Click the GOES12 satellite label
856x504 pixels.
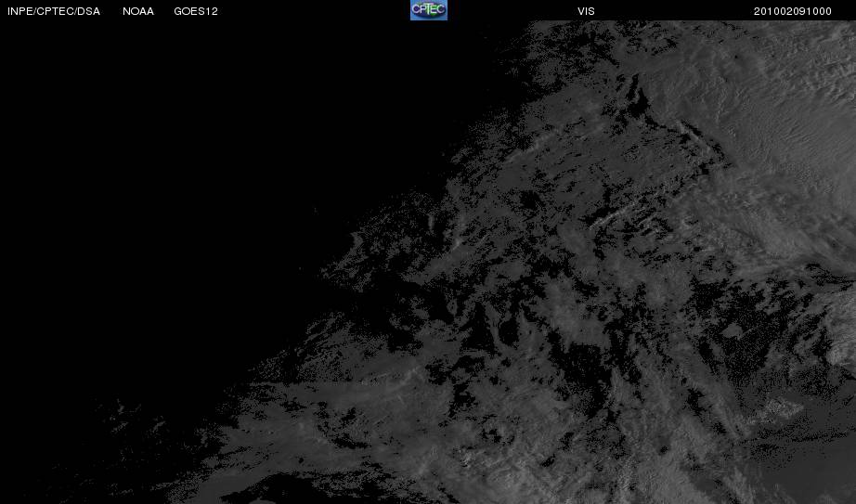pyautogui.click(x=196, y=11)
